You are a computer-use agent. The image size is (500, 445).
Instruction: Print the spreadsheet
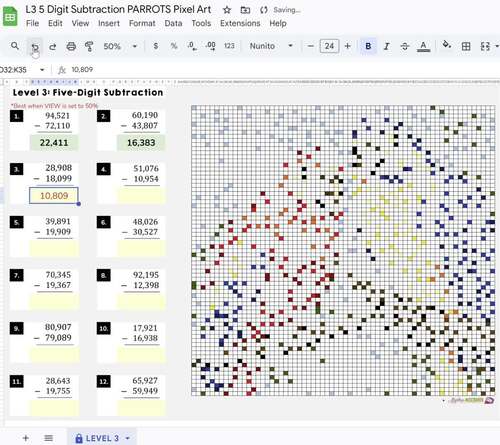coord(71,46)
